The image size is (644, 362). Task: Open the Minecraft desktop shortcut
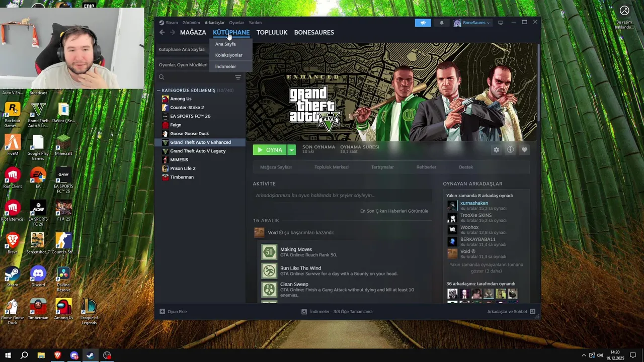tap(63, 145)
